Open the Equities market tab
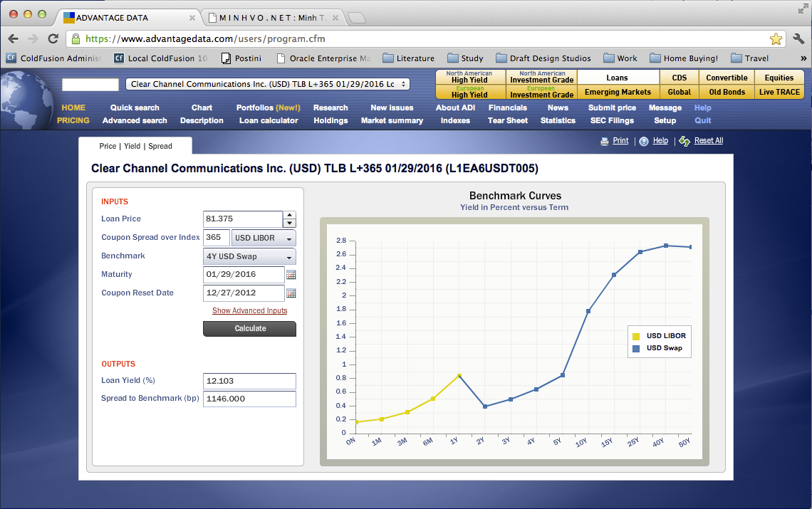This screenshot has height=509, width=812. [x=779, y=78]
